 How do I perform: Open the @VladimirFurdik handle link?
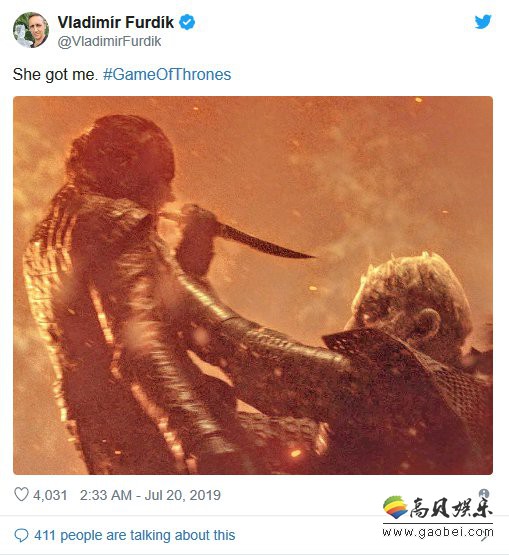pos(109,41)
